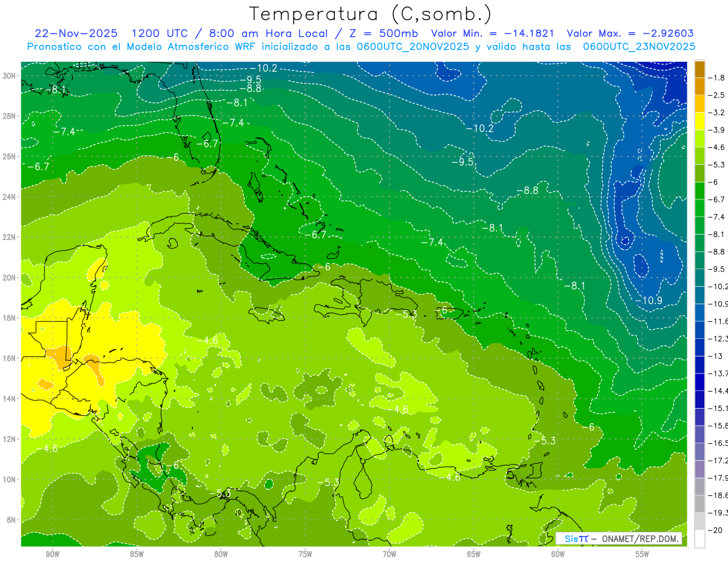Select the '75W' longitude axis label

tap(305, 554)
